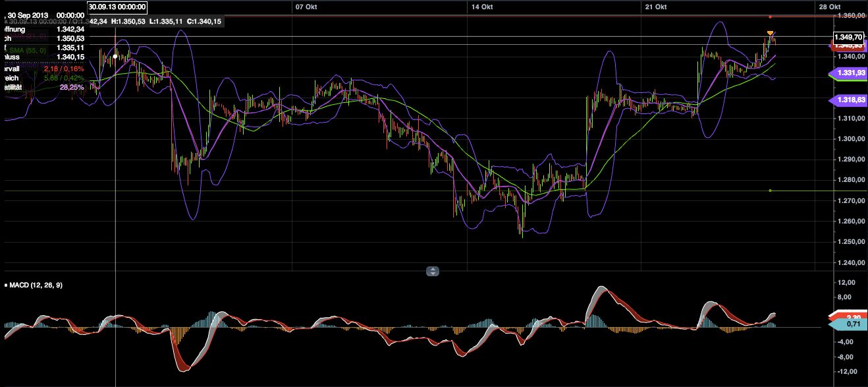Click the chart pane splitter double-arrow icon
The height and width of the screenshot is (387, 868).
click(x=433, y=270)
